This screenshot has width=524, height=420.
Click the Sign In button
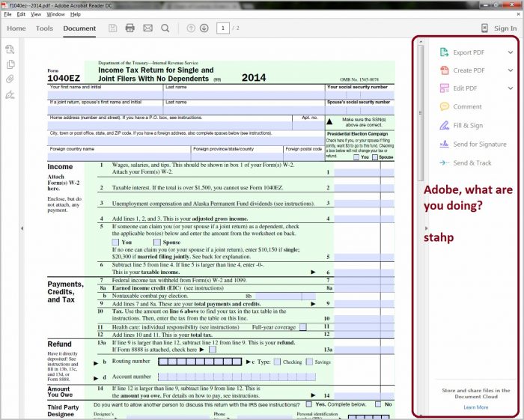pos(505,28)
